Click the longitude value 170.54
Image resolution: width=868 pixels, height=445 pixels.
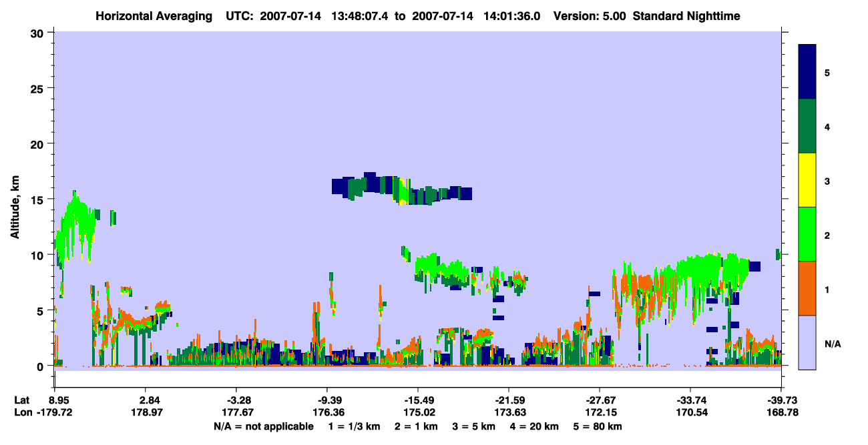pos(692,413)
